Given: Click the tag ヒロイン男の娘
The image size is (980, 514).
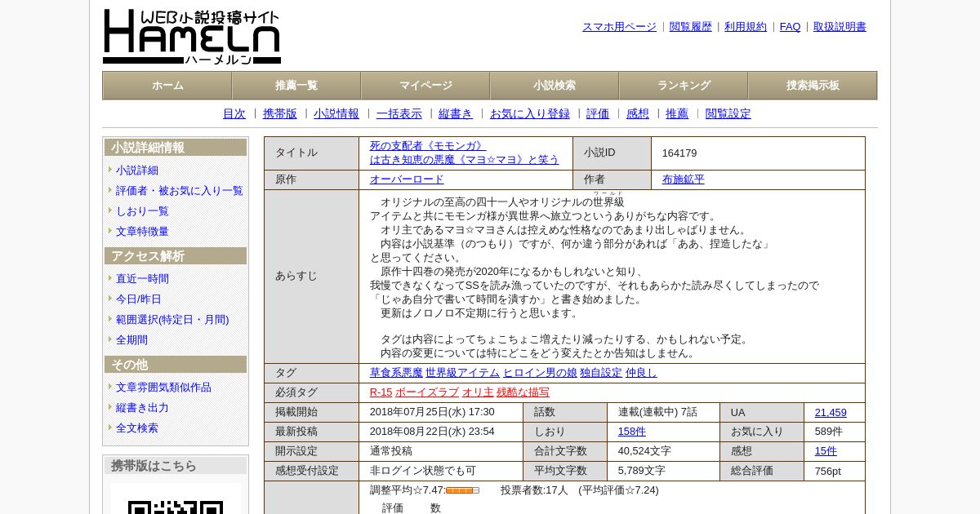Looking at the screenshot, I should (x=540, y=373).
